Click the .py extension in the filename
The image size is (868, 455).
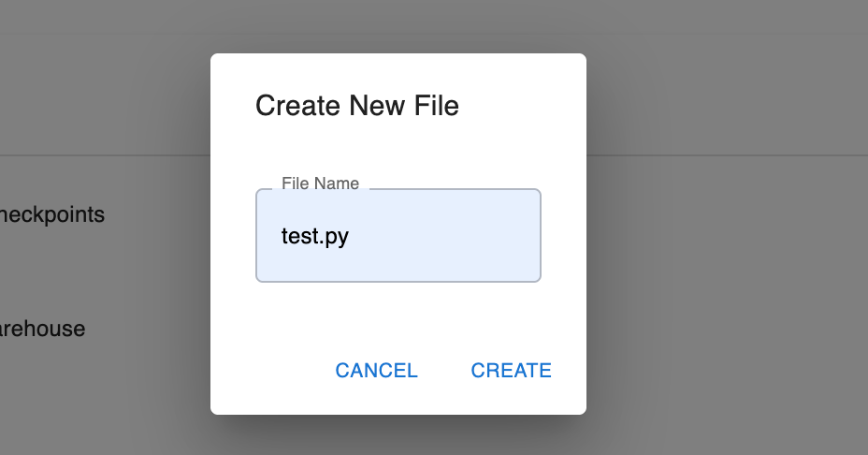[x=334, y=237]
